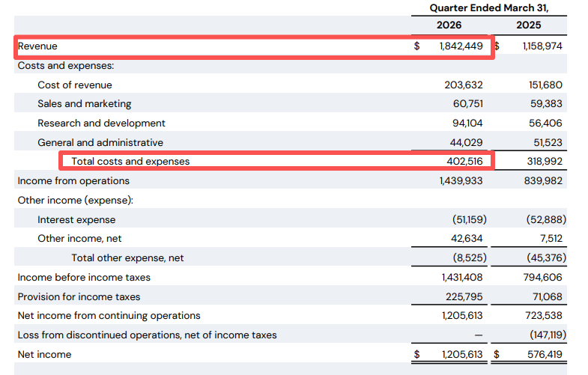This screenshot has width=588, height=375.
Task: Click the Cost of revenue label
Action: [75, 85]
